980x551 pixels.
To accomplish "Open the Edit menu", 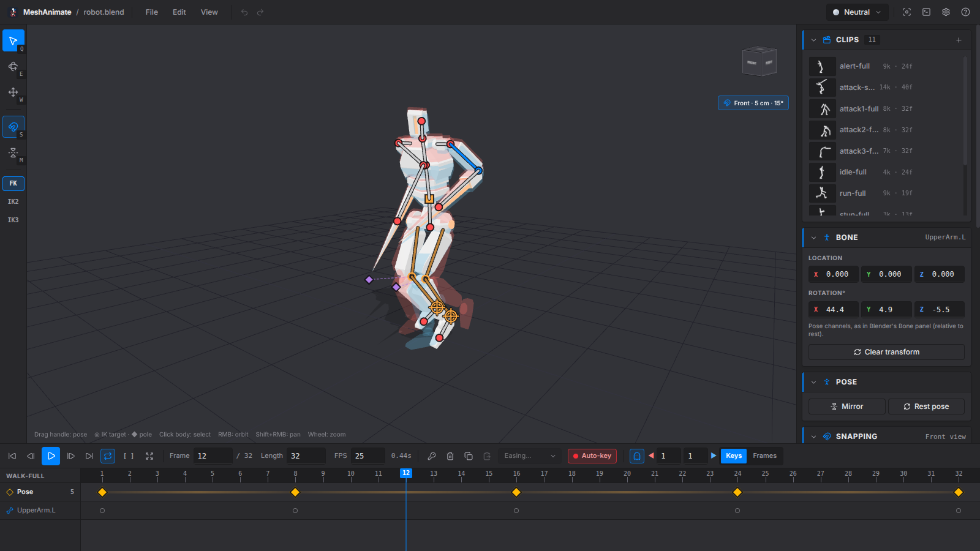I will (179, 12).
